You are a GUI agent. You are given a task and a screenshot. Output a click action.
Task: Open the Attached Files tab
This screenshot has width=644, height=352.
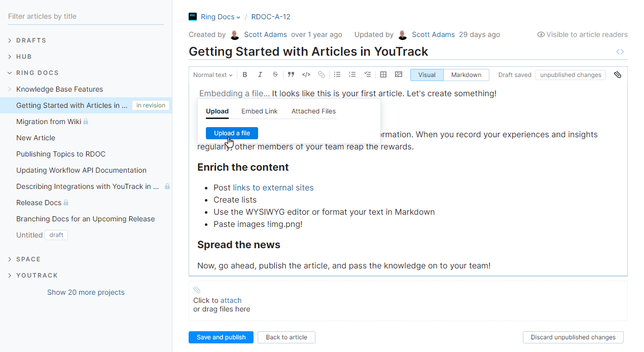[x=313, y=111]
